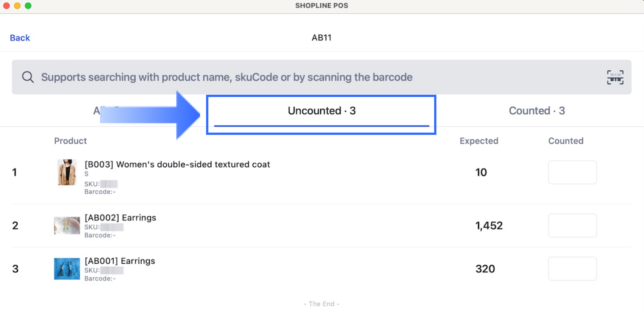This screenshot has width=644, height=319.
Task: Go back using the Back link
Action: (20, 38)
